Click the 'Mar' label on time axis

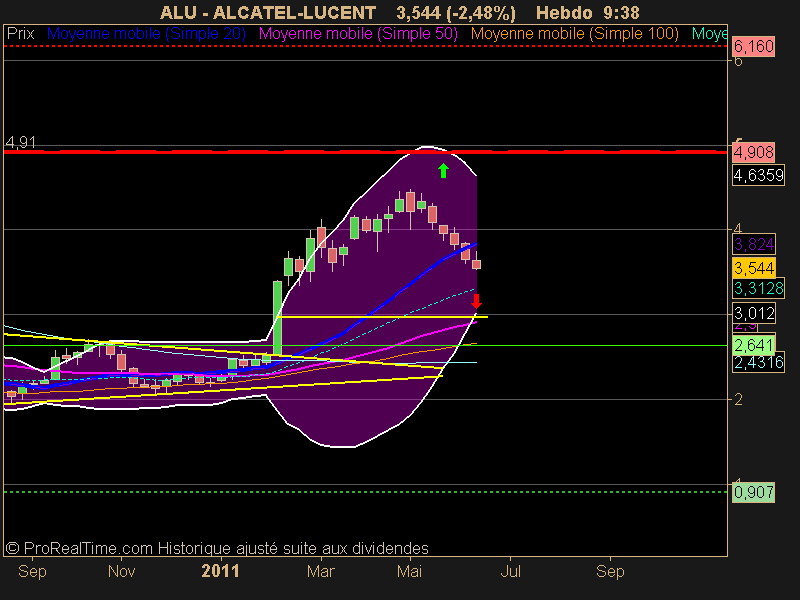(320, 571)
